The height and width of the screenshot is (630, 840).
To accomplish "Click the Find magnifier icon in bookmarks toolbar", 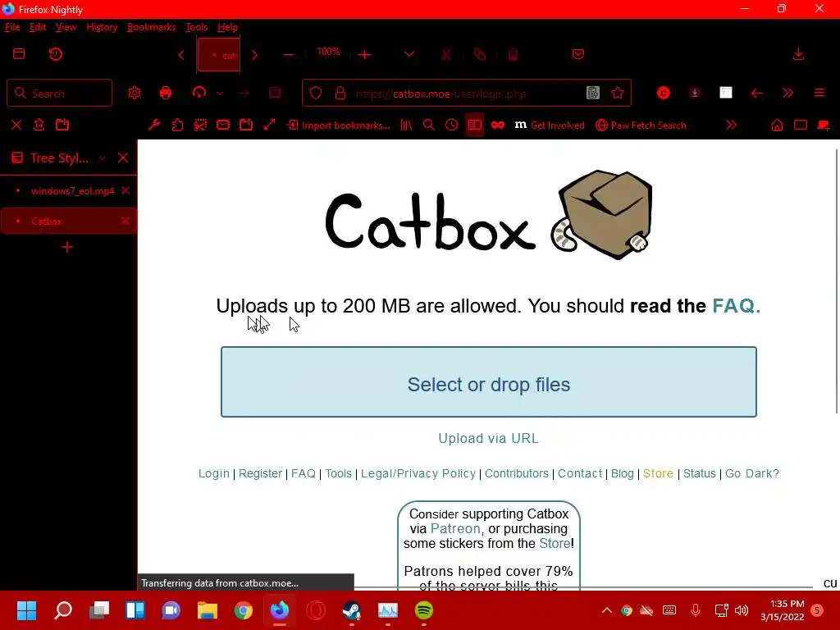I will tap(428, 125).
